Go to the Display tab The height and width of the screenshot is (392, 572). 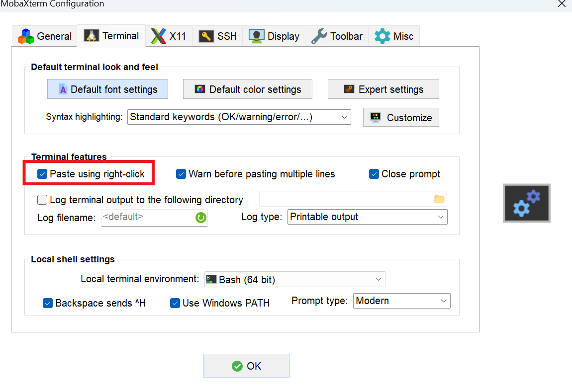tap(274, 36)
